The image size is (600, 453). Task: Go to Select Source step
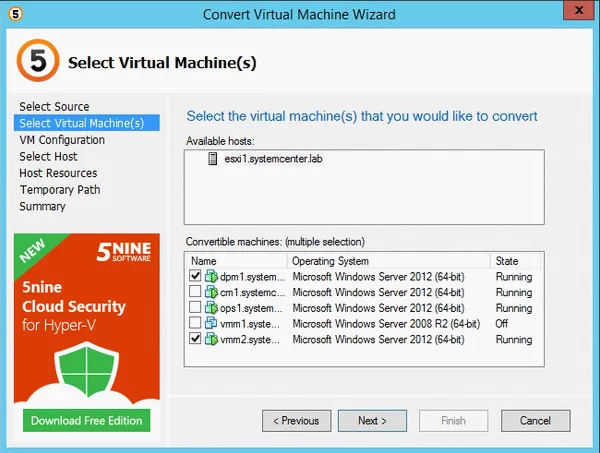coord(54,106)
